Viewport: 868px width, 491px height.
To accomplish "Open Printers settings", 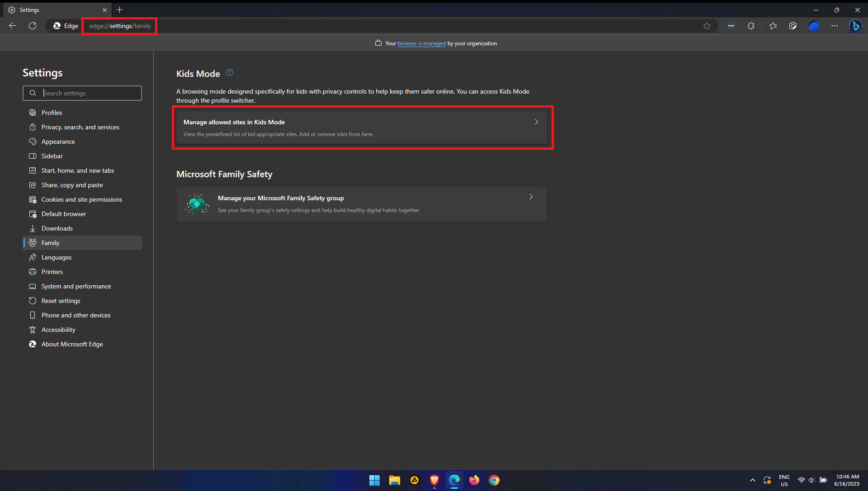I will coord(82,272).
